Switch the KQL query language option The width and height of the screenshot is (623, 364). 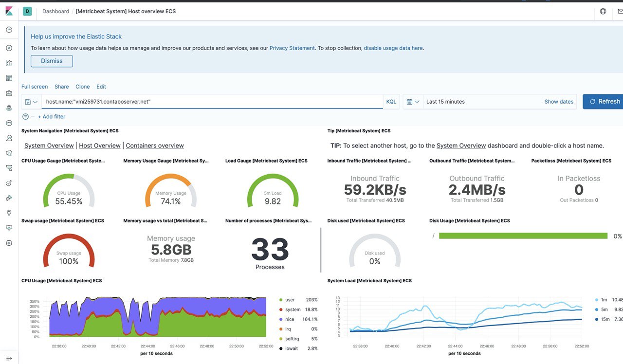(391, 102)
